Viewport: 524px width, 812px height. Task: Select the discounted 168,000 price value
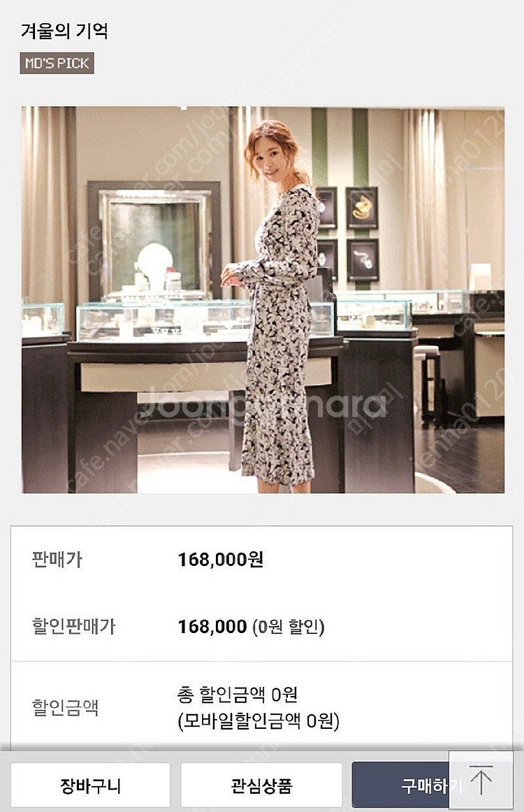pos(212,627)
